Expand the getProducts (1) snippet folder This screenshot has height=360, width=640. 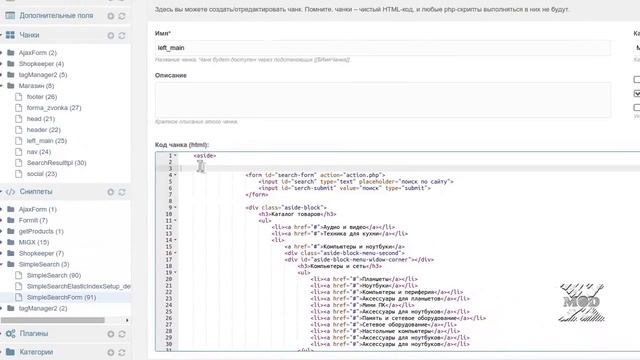1,231
